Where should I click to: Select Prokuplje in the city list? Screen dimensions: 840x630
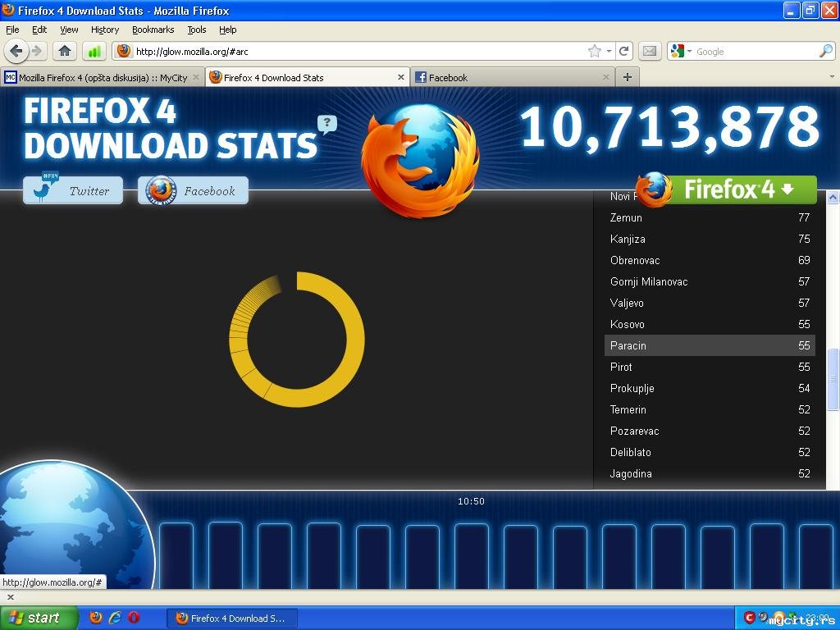pos(710,388)
